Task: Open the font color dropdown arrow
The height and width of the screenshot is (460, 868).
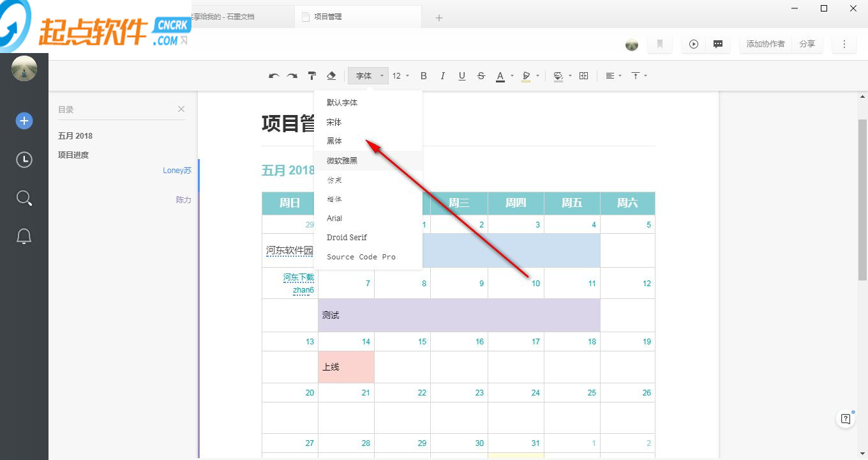Action: pos(512,76)
